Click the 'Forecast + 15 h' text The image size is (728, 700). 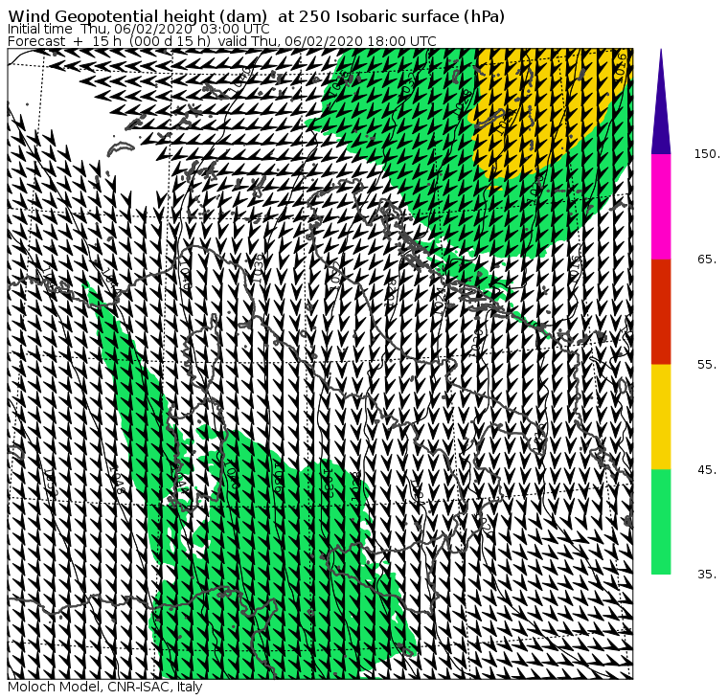[65, 41]
